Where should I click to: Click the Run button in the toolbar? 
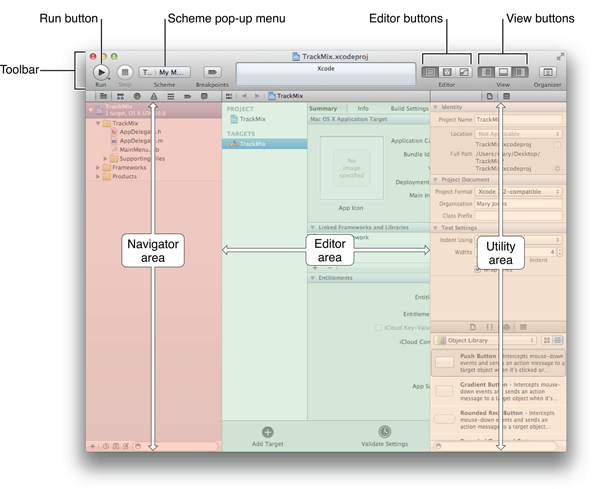[101, 72]
